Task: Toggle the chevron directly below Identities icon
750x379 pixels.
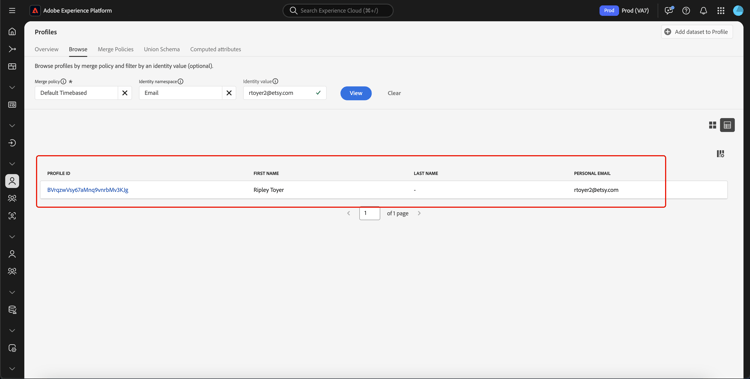Action: coord(12,236)
